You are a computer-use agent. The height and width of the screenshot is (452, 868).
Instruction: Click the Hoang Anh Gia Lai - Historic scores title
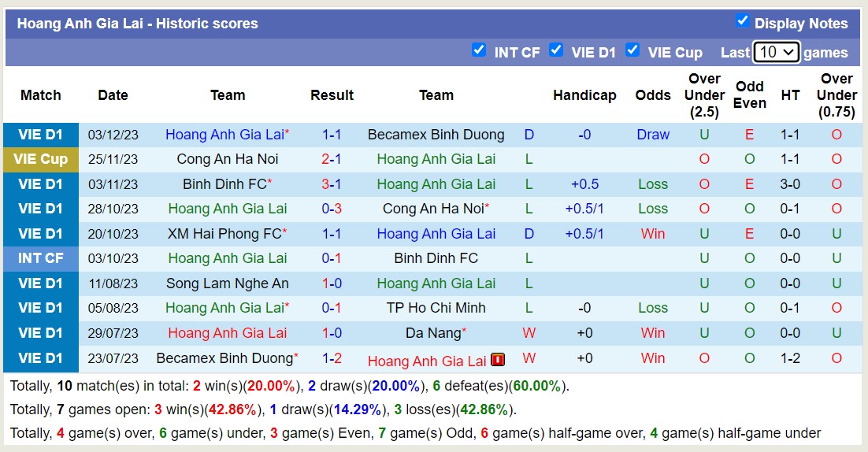137,24
